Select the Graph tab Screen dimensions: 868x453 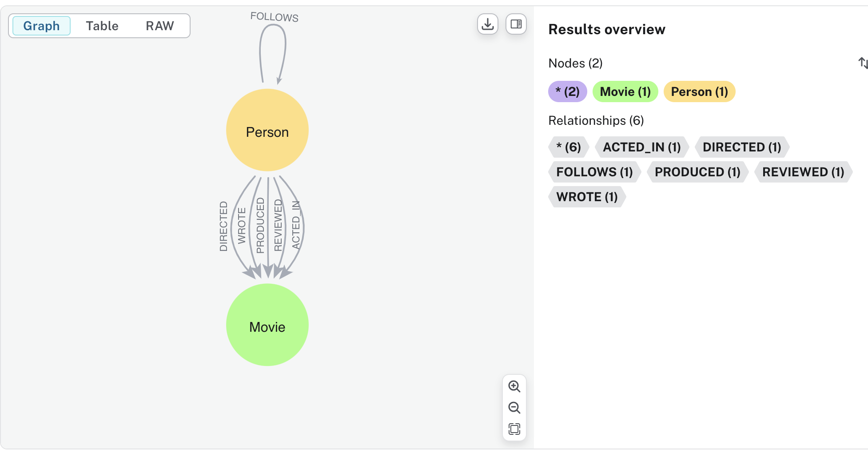pyautogui.click(x=41, y=25)
